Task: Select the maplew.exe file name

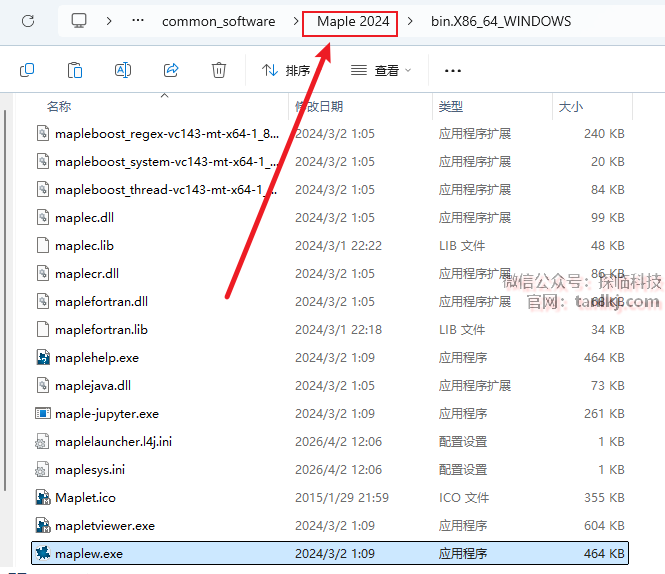Action: click(89, 554)
